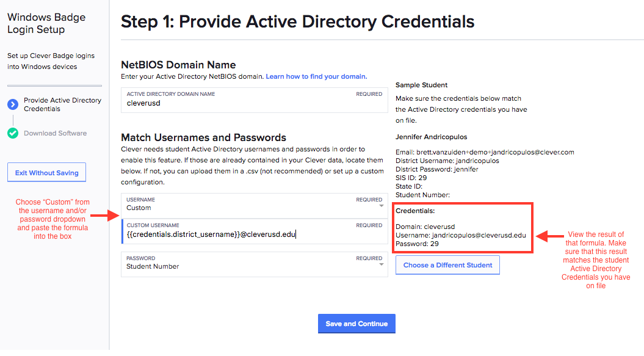Viewport: 644px width, 356px height.
Task: Click the Jennifer Andricopulos student name
Action: pos(431,137)
